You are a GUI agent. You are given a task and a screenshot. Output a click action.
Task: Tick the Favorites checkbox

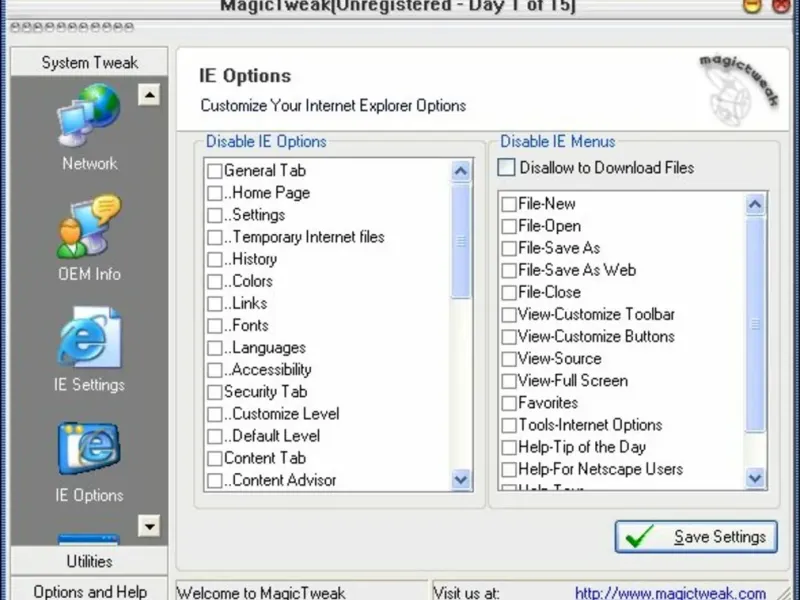tap(509, 403)
